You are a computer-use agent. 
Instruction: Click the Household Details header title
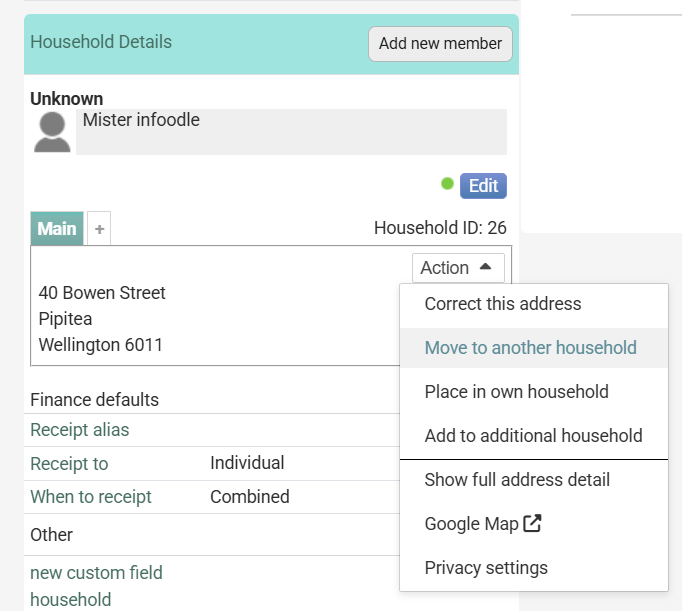pos(101,42)
